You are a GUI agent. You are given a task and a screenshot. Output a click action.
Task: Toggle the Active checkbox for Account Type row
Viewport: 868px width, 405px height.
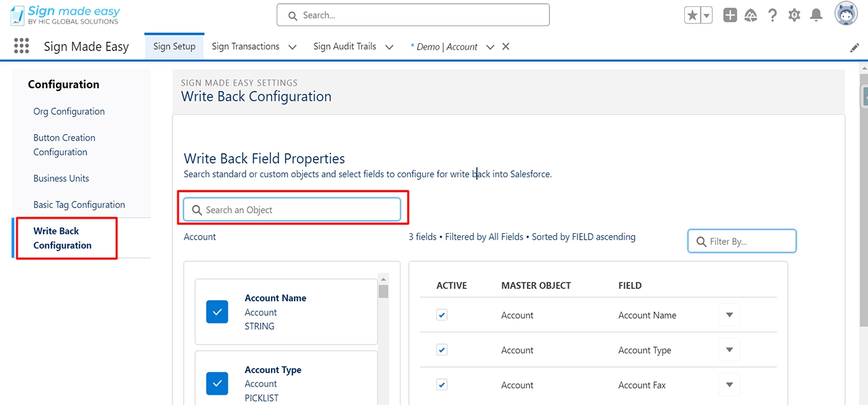click(442, 350)
